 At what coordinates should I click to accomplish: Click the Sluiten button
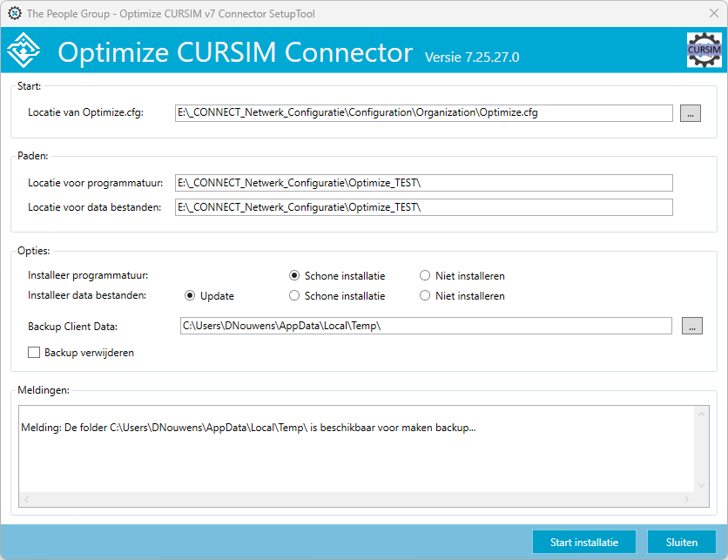pos(682,542)
